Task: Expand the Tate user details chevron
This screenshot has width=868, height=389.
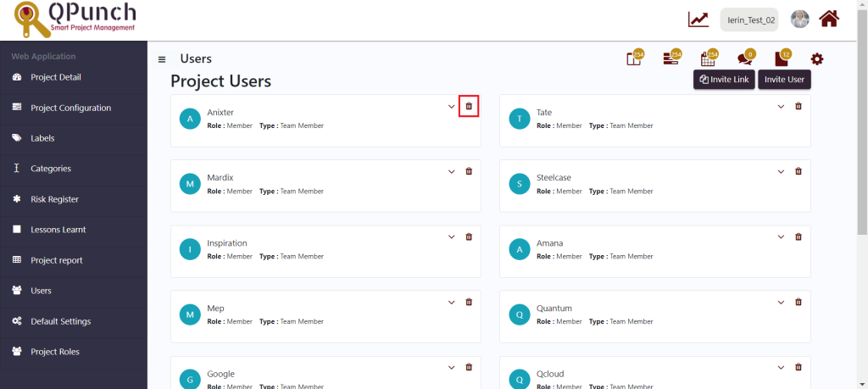Action: 781,107
